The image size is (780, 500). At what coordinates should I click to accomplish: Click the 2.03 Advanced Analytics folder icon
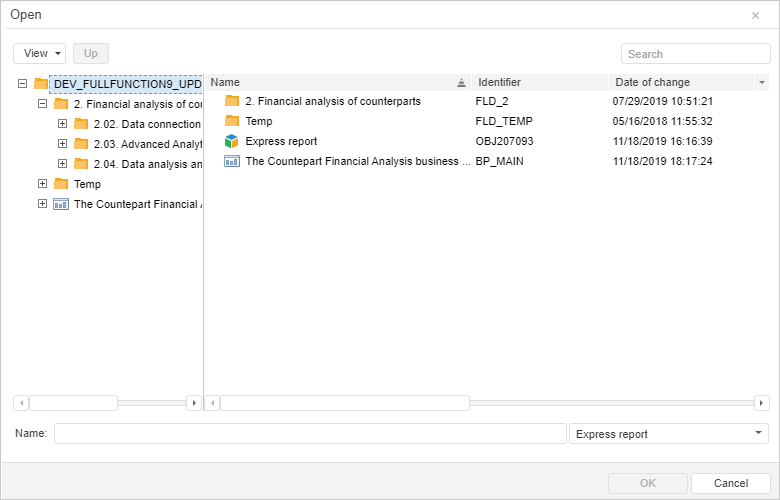click(x=81, y=144)
